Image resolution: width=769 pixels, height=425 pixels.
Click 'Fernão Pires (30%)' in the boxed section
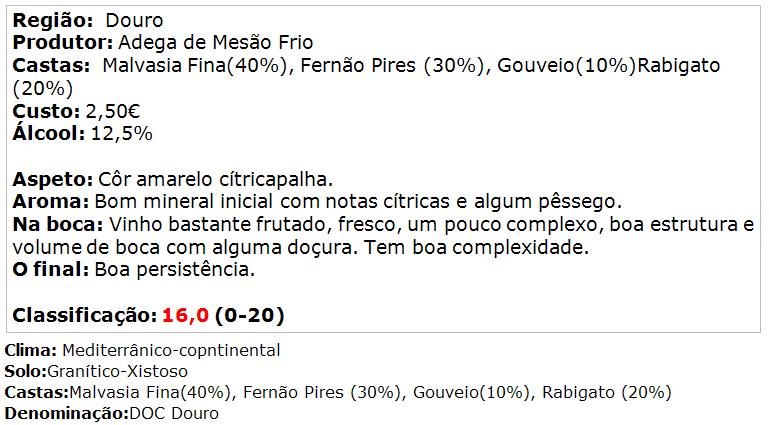point(392,66)
